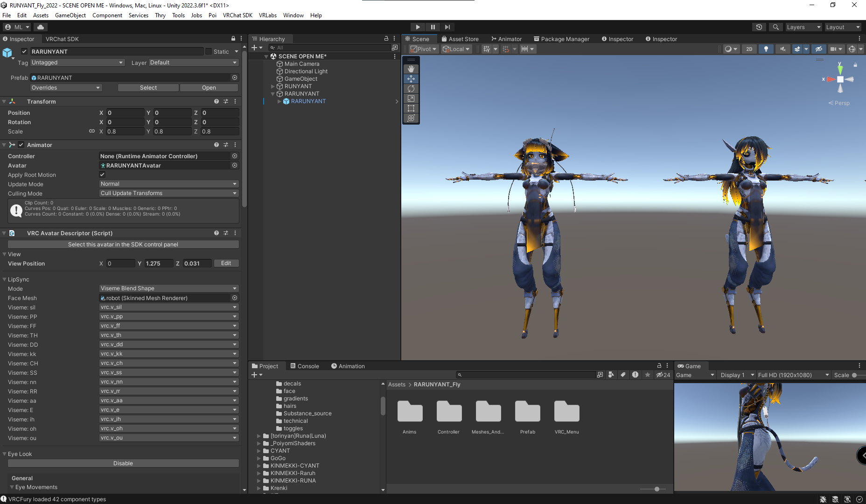Toggle scene audio mute icon
The height and width of the screenshot is (504, 866).
pos(782,49)
